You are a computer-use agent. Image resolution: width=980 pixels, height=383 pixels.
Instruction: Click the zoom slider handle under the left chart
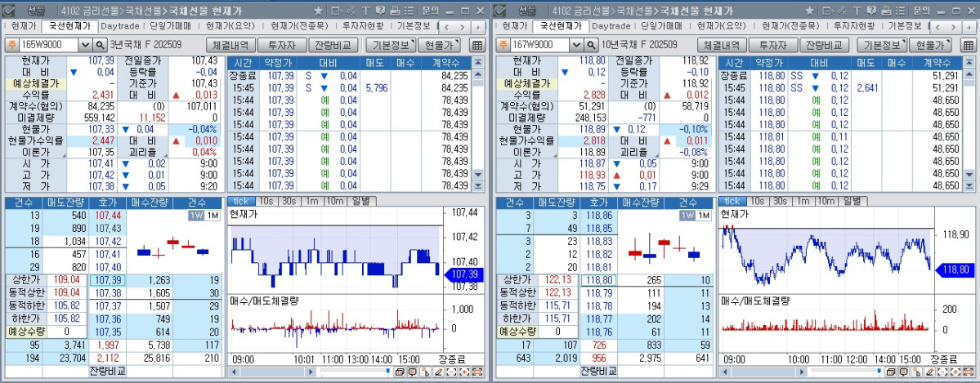pyautogui.click(x=388, y=371)
